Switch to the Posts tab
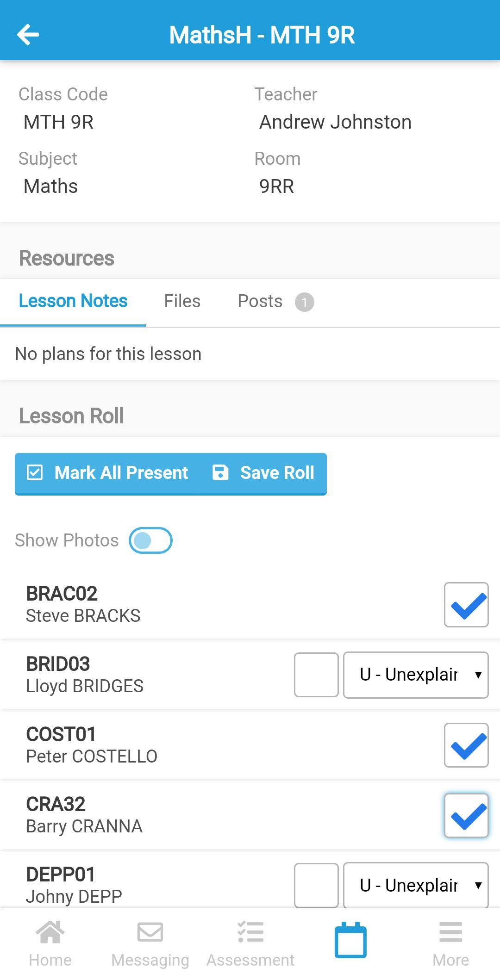Viewport: 500px width, 980px height. click(x=261, y=301)
